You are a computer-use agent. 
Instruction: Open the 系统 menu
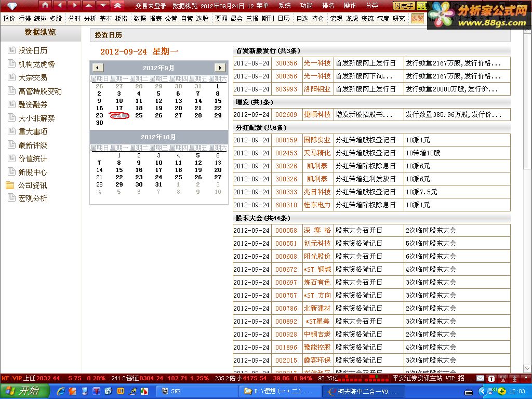coord(284,6)
